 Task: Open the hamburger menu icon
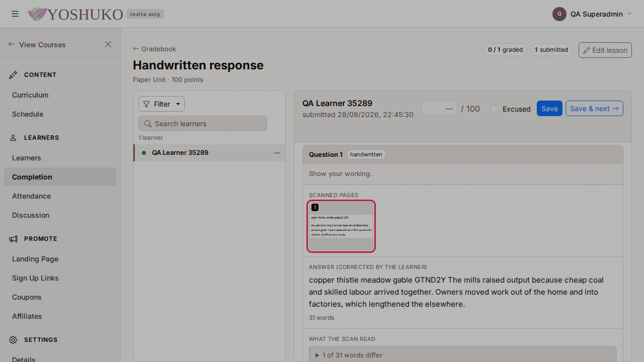tap(15, 14)
